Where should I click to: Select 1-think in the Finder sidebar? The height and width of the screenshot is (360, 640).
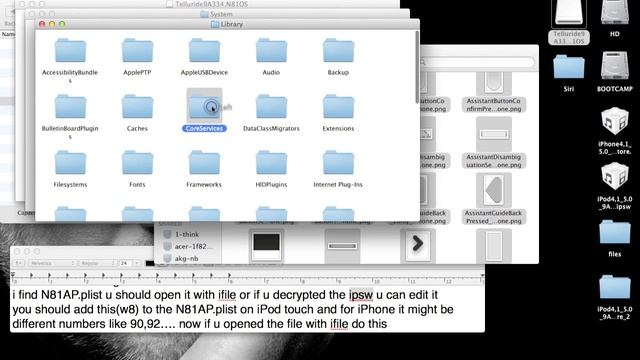click(187, 234)
